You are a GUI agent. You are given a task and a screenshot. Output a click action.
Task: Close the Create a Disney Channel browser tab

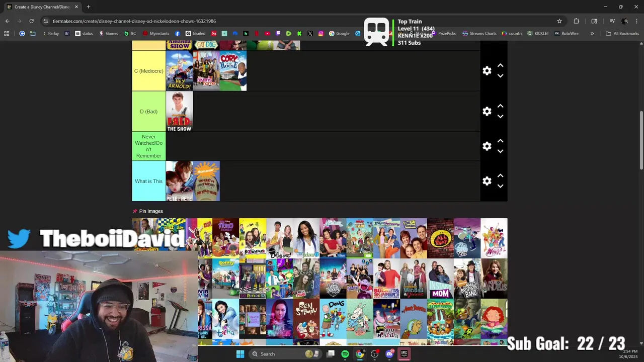(x=76, y=7)
